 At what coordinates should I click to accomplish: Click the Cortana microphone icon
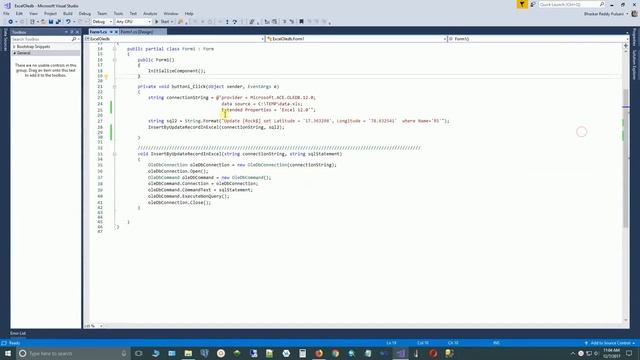[x=124, y=353]
